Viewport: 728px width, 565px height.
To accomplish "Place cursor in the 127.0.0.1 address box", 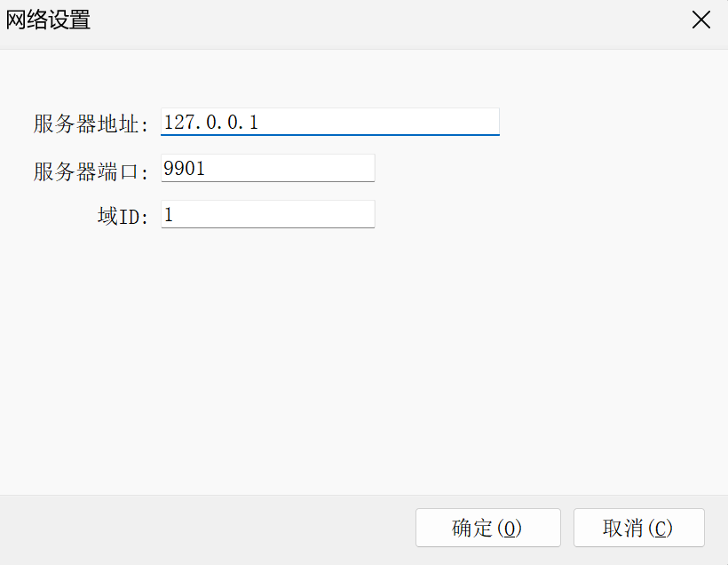I will pyautogui.click(x=328, y=121).
